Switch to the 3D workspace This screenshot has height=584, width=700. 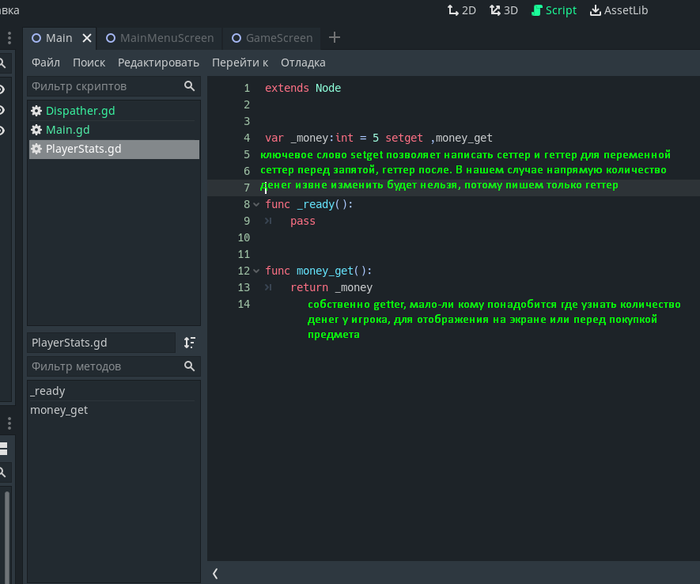[504, 11]
